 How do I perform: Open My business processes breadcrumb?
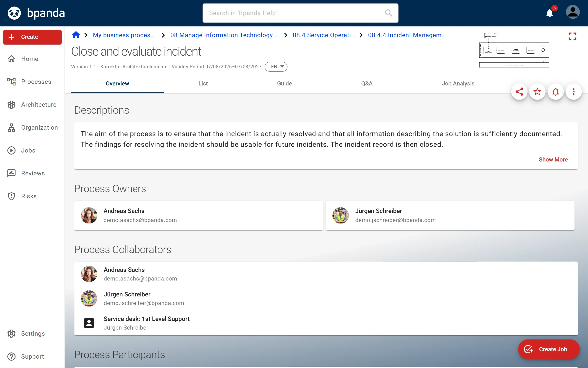click(x=124, y=35)
